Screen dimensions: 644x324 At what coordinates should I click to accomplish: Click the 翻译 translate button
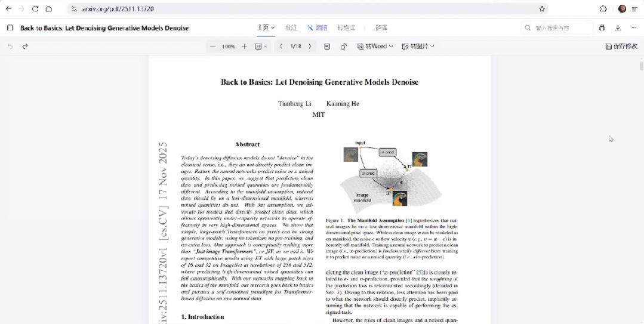381,28
